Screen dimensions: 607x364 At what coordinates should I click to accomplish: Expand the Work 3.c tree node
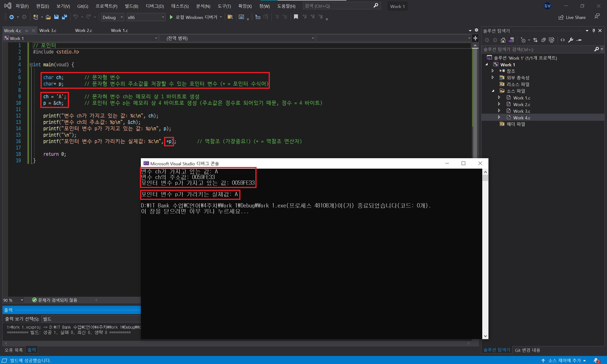click(x=499, y=111)
